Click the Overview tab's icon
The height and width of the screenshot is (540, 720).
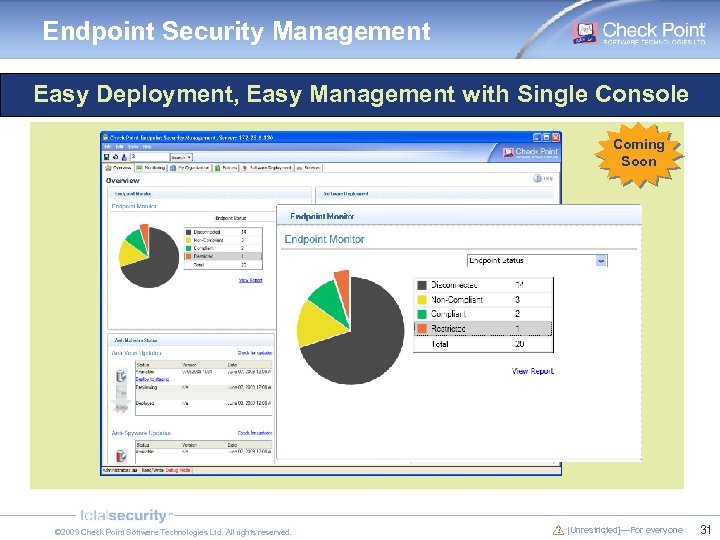(x=109, y=168)
